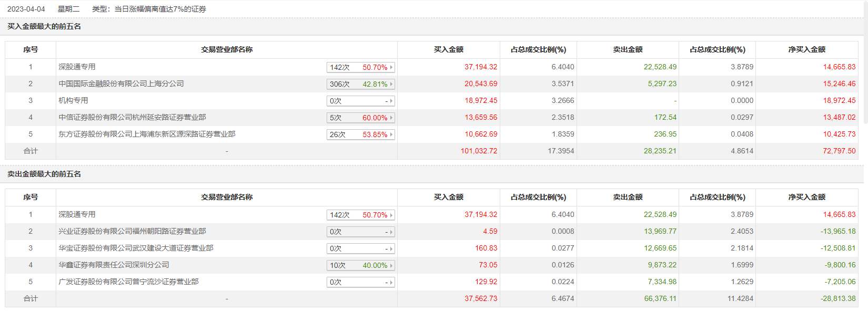Viewport: 868px width, 312px height.
Task: Click 净买入金额 column header in sell table
Action: click(x=806, y=197)
